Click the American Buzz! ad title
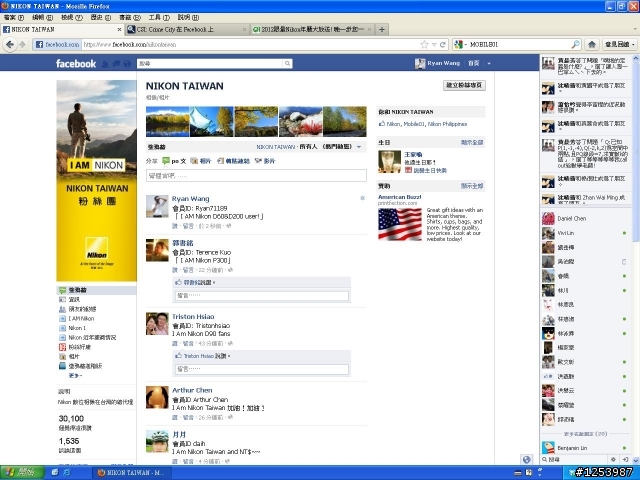 pyautogui.click(x=400, y=197)
